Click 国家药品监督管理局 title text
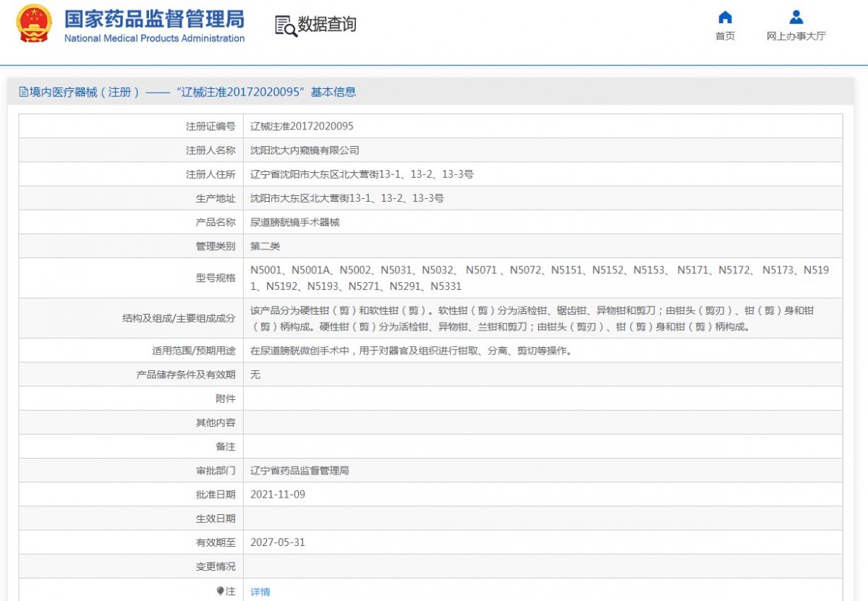 pyautogui.click(x=155, y=18)
